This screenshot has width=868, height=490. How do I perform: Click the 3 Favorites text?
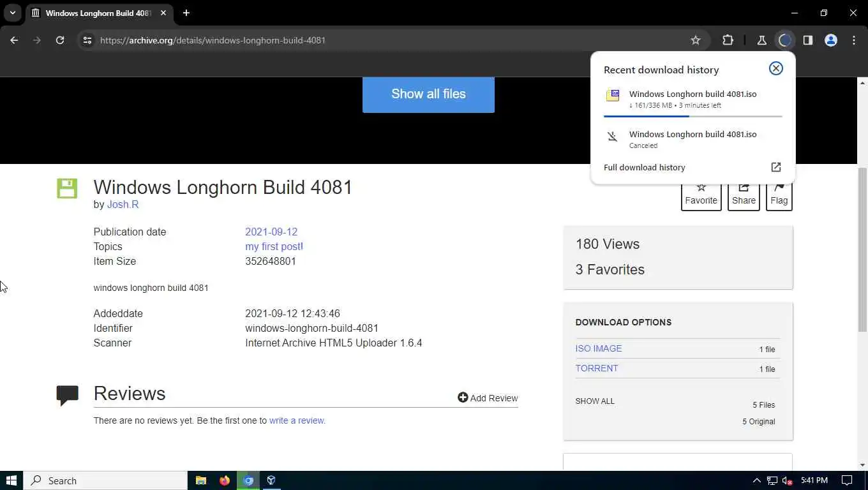(610, 269)
